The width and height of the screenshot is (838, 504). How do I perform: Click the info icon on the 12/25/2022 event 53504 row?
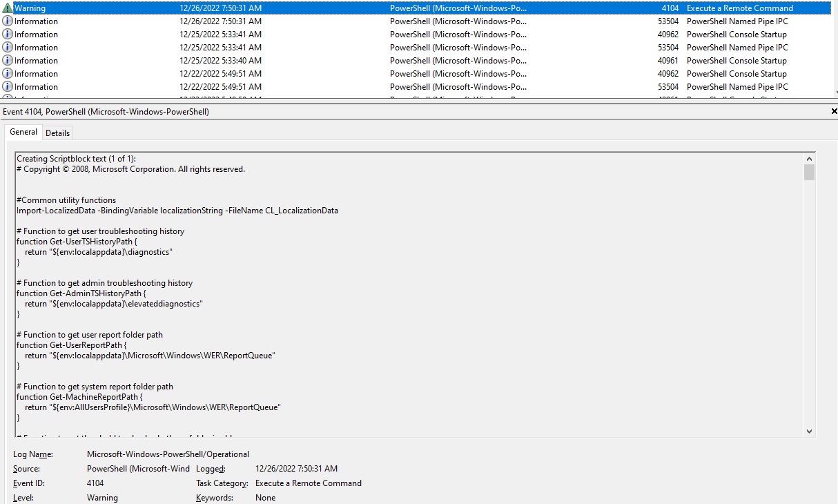tap(8, 48)
